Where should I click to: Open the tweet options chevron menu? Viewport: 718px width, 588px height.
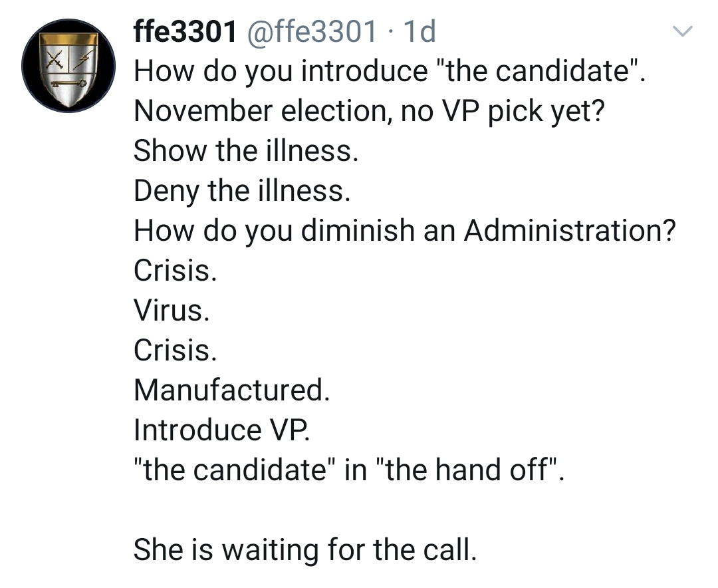coord(683,31)
